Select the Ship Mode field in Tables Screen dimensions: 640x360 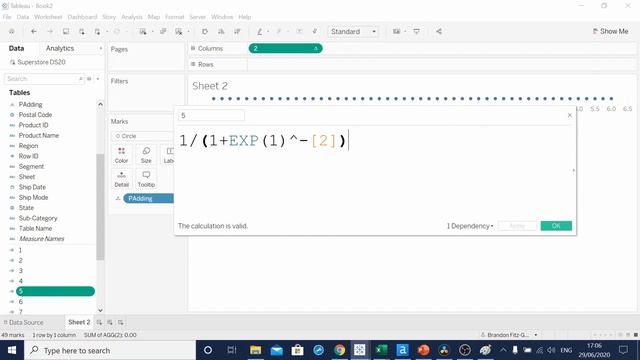point(33,198)
